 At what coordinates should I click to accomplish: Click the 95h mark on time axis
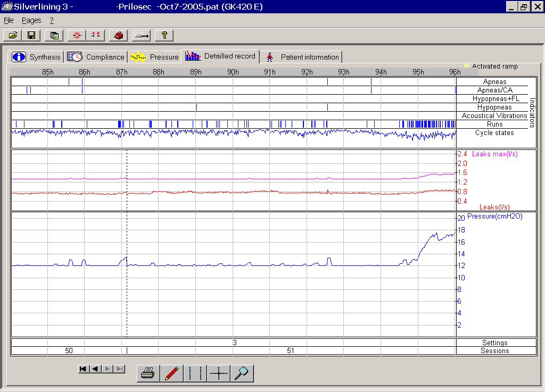[x=418, y=72]
